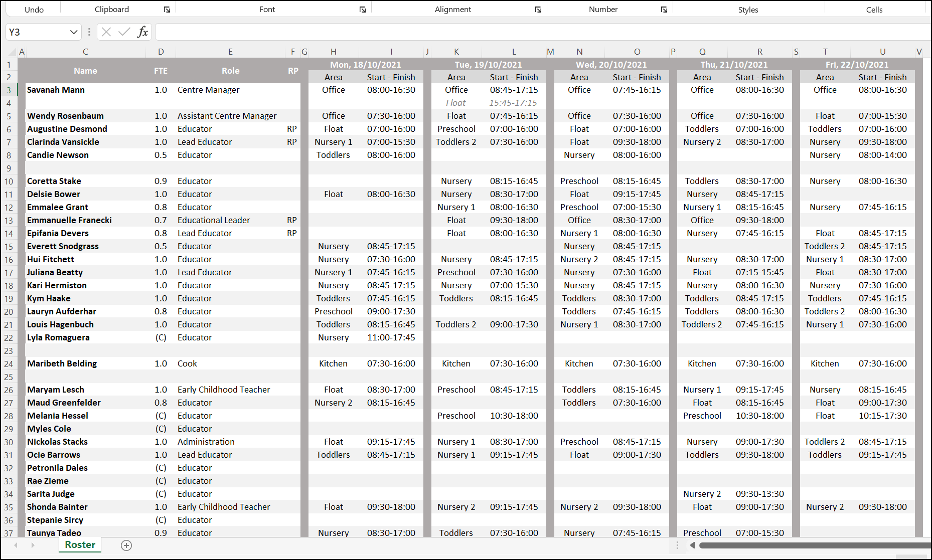Screen dimensions: 932x560
Task: Click the '11:00-17:45' shift for Lyla Romaguera
Action: [391, 337]
